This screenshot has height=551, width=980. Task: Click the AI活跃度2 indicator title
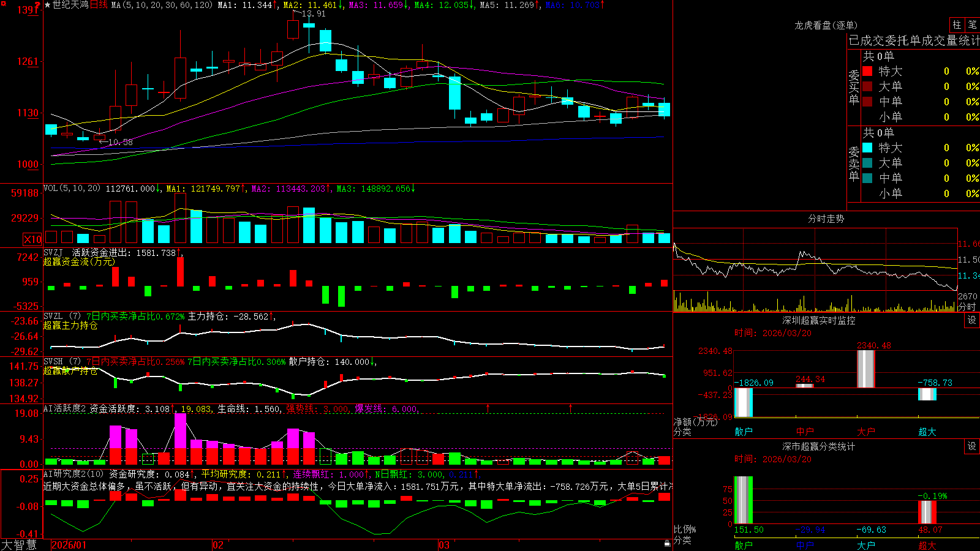[x=64, y=409]
